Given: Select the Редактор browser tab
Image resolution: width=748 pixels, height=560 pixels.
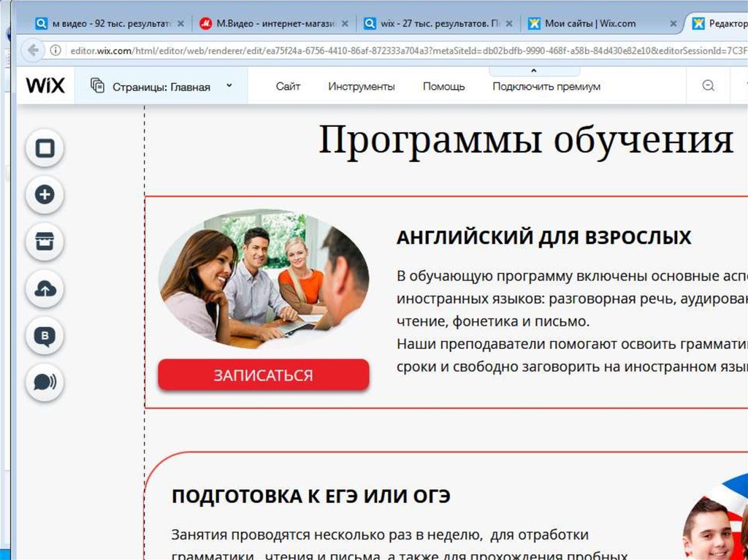Looking at the screenshot, I should click(x=720, y=23).
